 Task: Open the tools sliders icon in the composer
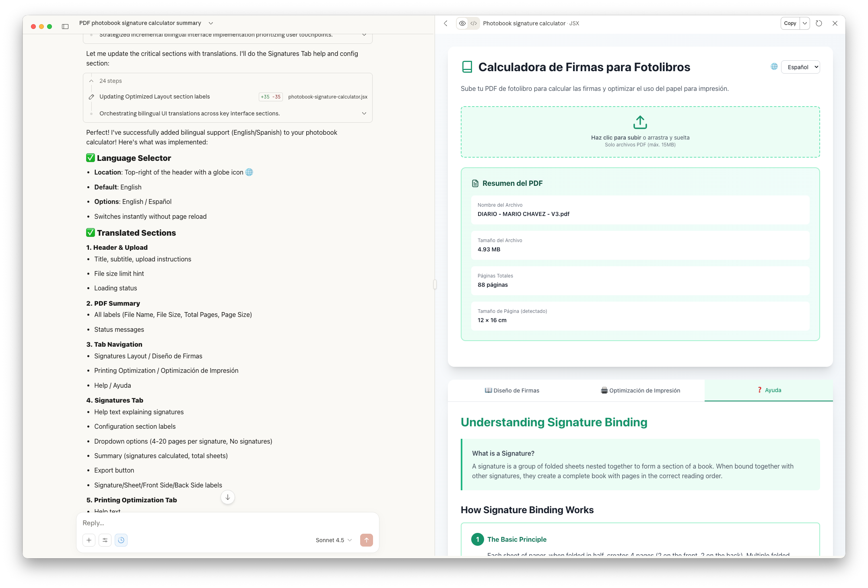coord(105,540)
